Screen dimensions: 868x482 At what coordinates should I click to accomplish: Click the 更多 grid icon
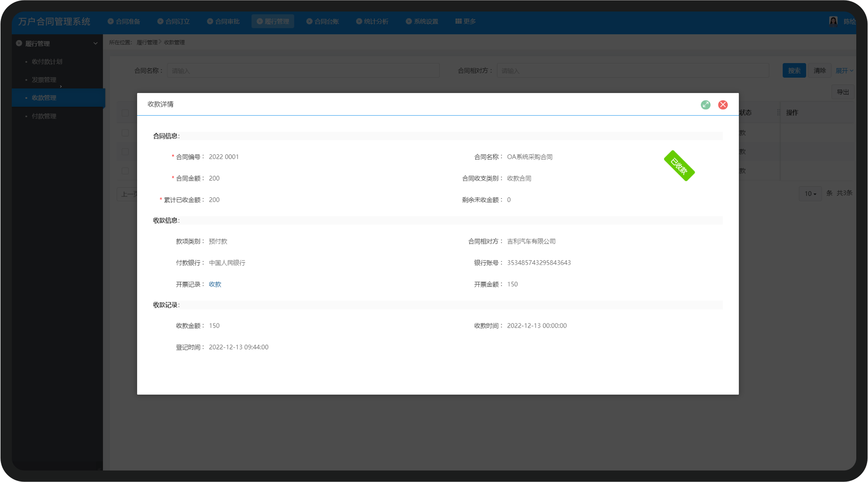pyautogui.click(x=458, y=21)
